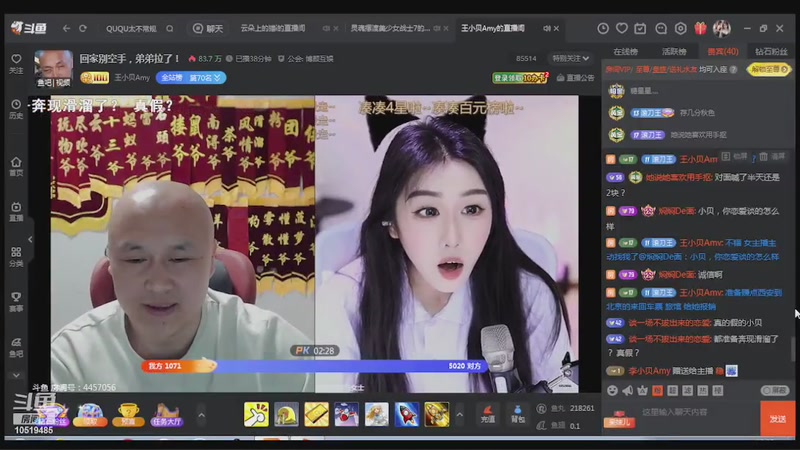Expand the activities bar up arrow
The image size is (800, 450).
[x=202, y=415]
